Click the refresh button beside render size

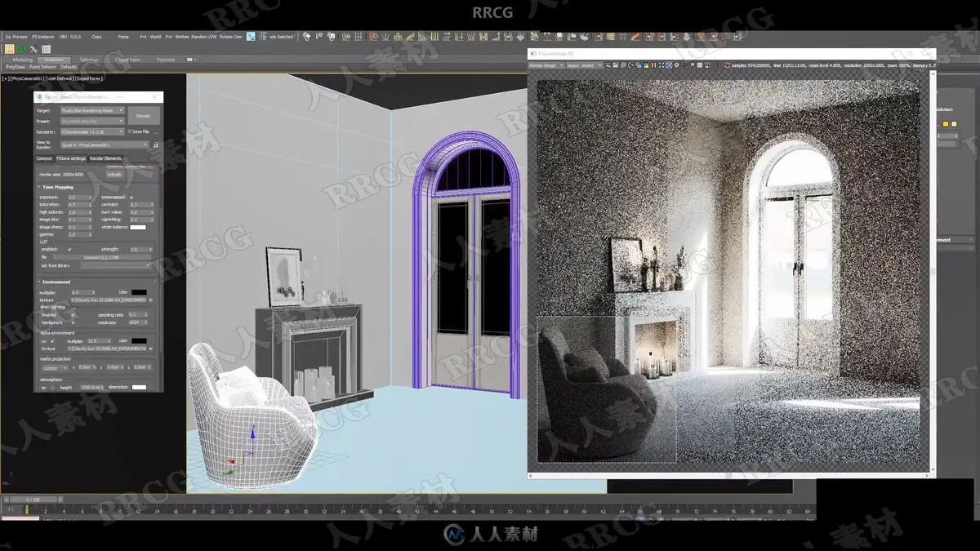click(x=114, y=174)
